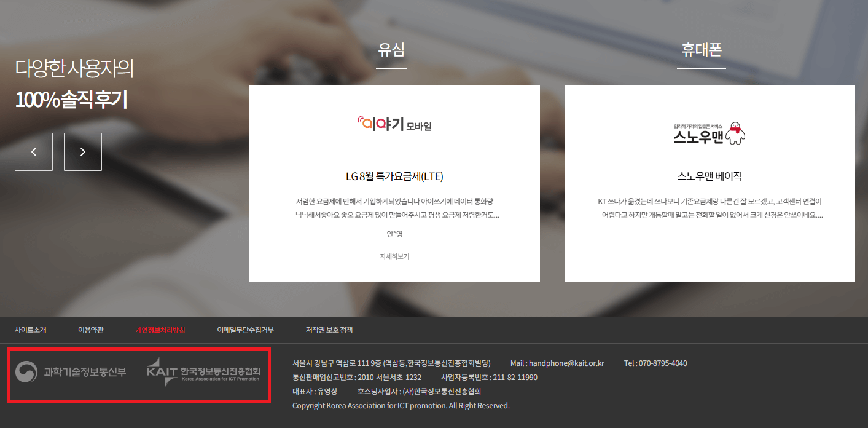Open the 이메일무단수집거부 footer link
Viewport: 868px width, 428px height.
pos(246,330)
